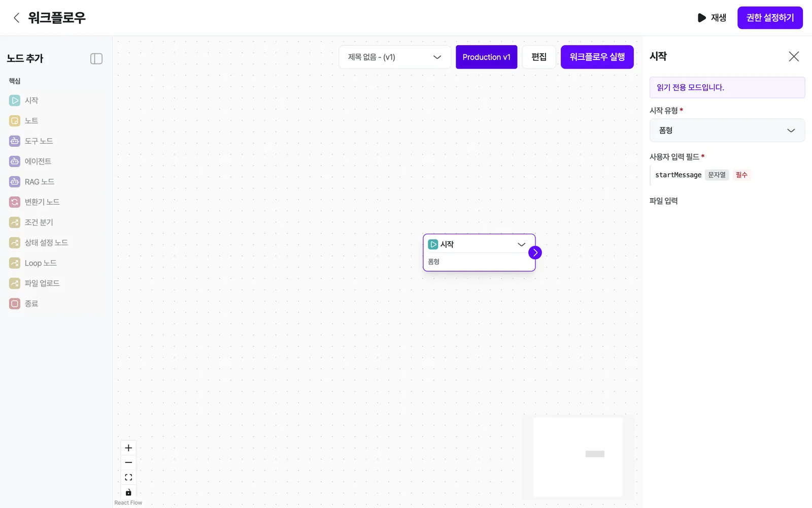The width and height of the screenshot is (812, 508).
Task: Select the 도구 노드 icon
Action: tap(15, 141)
